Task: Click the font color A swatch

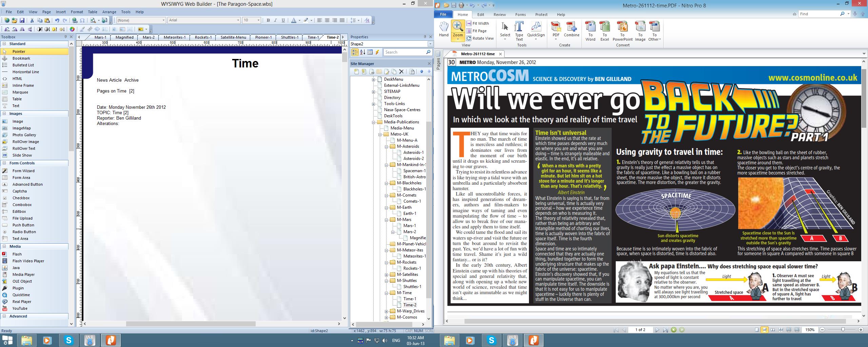Action: 294,20
